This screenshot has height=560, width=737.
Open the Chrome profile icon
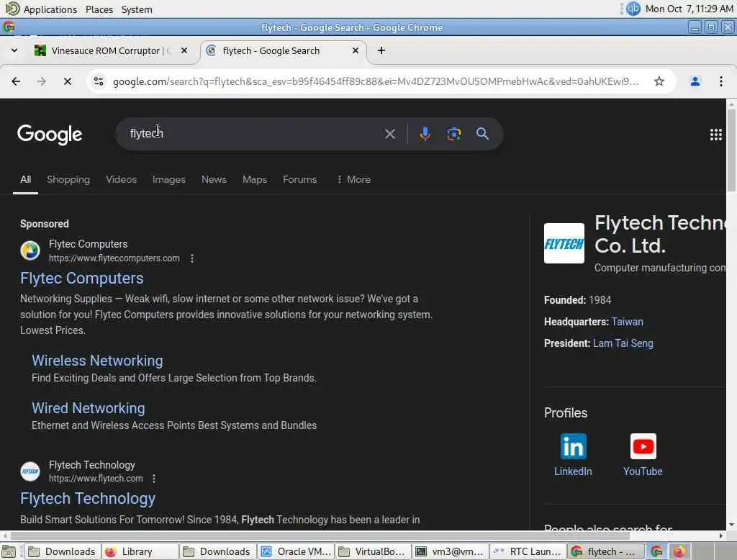(695, 81)
